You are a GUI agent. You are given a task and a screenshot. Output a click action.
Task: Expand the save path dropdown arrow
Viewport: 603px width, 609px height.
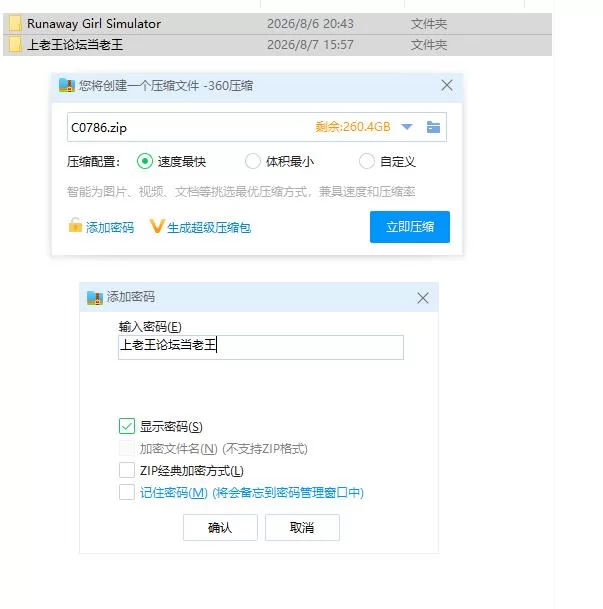[x=407, y=127]
